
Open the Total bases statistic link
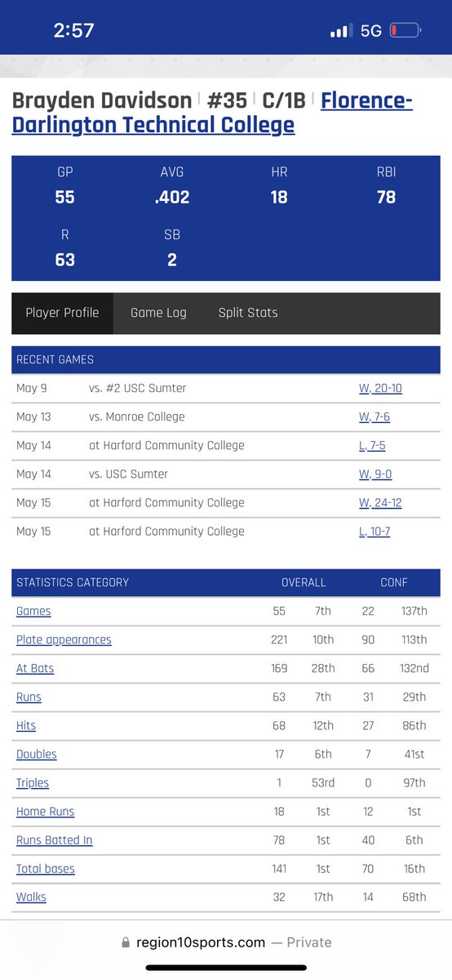tap(45, 868)
